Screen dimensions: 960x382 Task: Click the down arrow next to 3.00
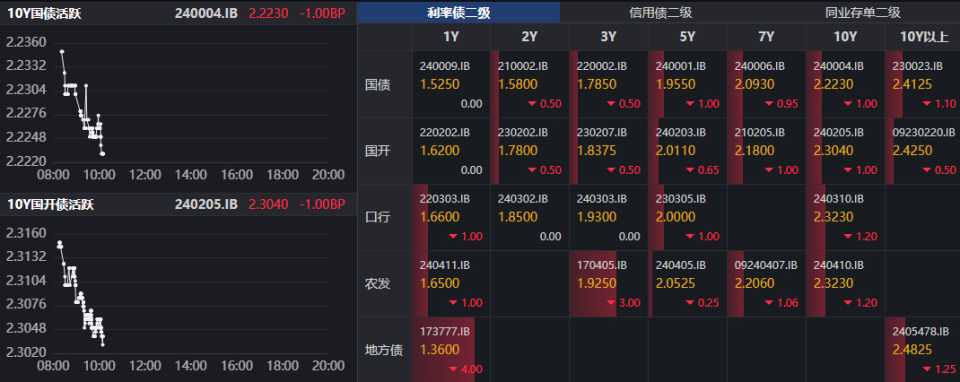(x=611, y=303)
